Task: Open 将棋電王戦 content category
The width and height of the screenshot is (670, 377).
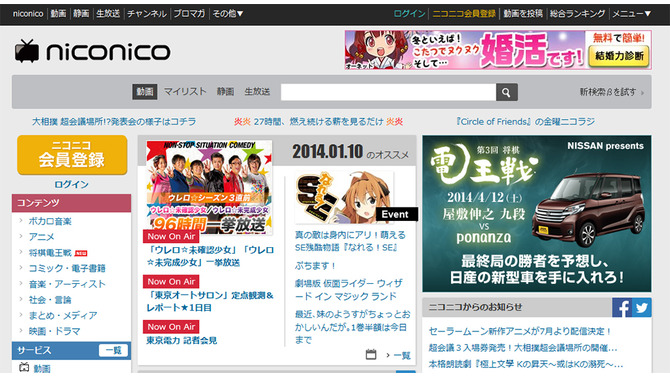Action: click(50, 253)
